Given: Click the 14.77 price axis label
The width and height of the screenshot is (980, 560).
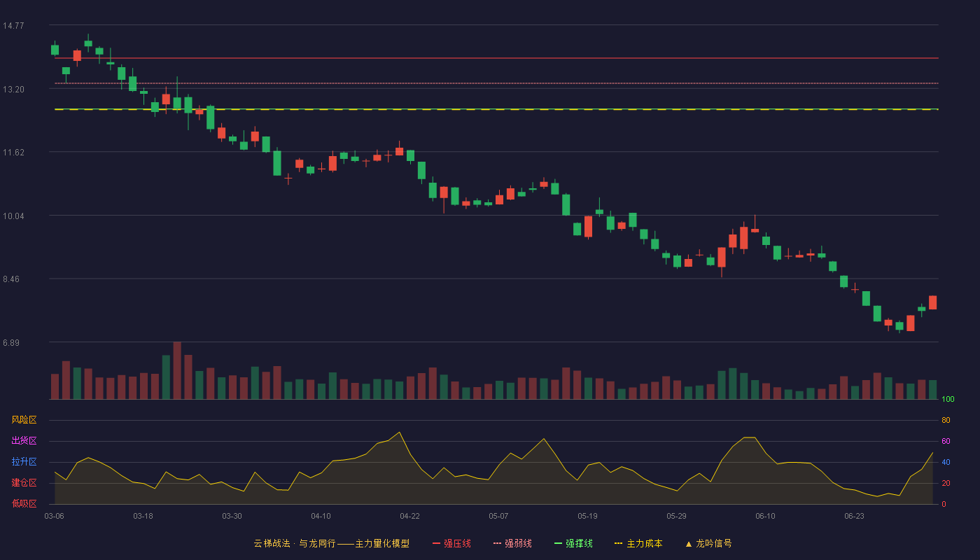Looking at the screenshot, I should click(x=13, y=26).
